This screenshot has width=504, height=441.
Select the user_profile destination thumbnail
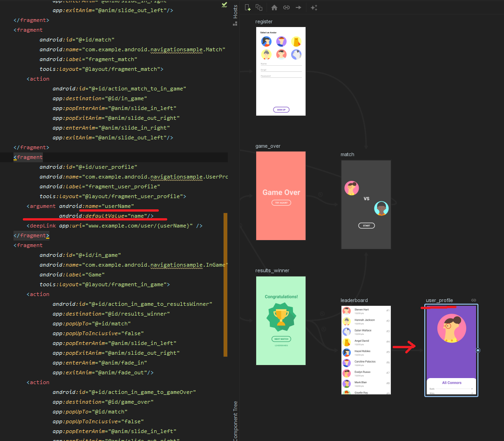click(451, 350)
